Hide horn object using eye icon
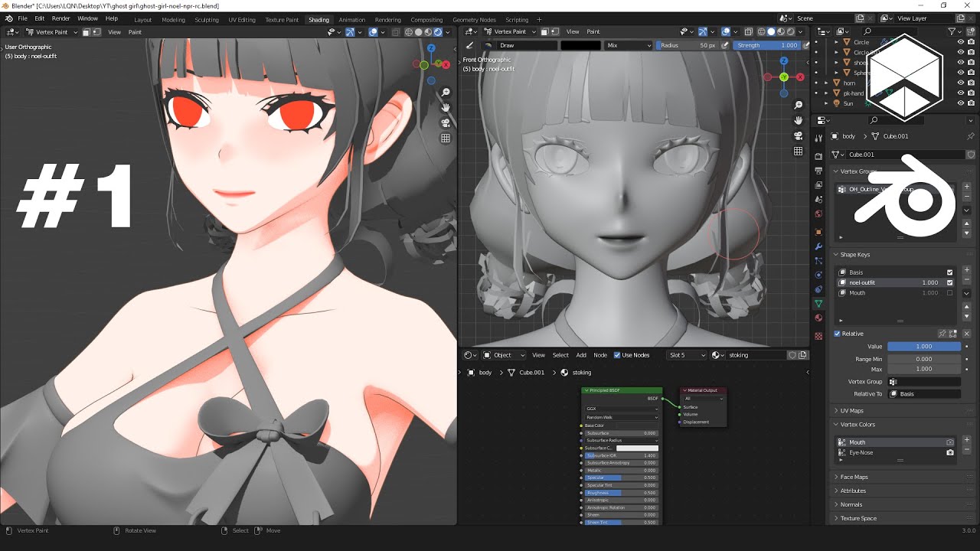Screen dimensions: 980x551 pos(961,83)
